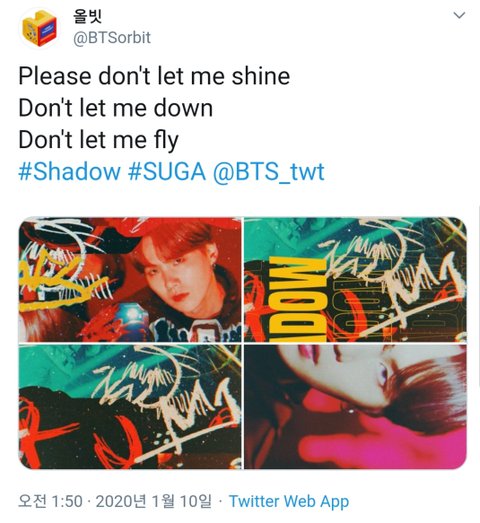Screen dimensions: 480x523
Task: Select the 'Please don't let me shine' line
Action: click(154, 76)
